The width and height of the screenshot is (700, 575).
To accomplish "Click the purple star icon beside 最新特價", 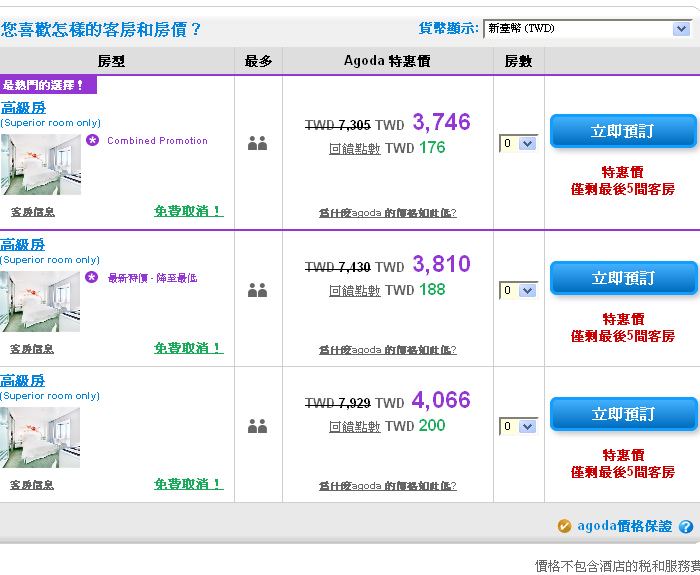I will (92, 277).
